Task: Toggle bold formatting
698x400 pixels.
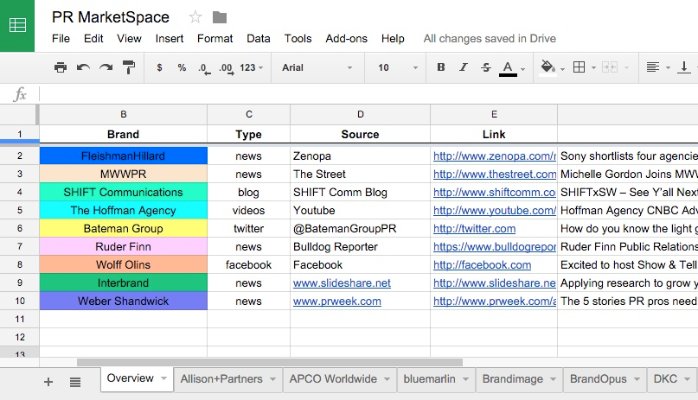Action: pyautogui.click(x=441, y=67)
